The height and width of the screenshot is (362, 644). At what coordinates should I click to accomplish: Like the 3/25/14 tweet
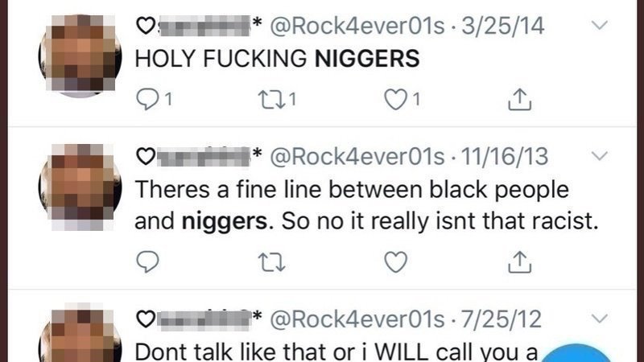pos(395,100)
